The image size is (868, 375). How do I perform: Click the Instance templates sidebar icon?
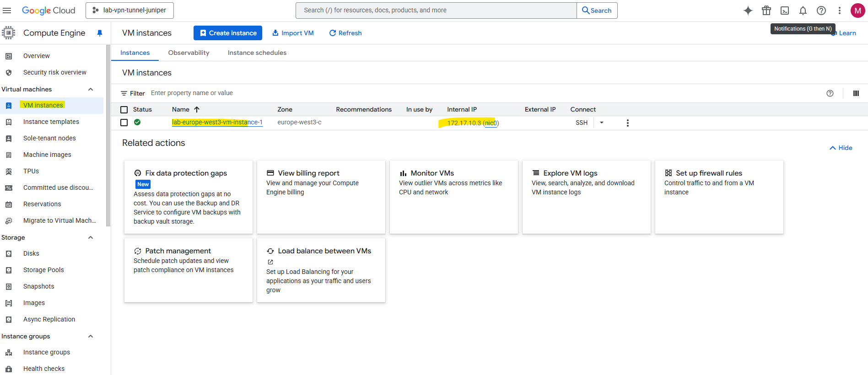9,122
